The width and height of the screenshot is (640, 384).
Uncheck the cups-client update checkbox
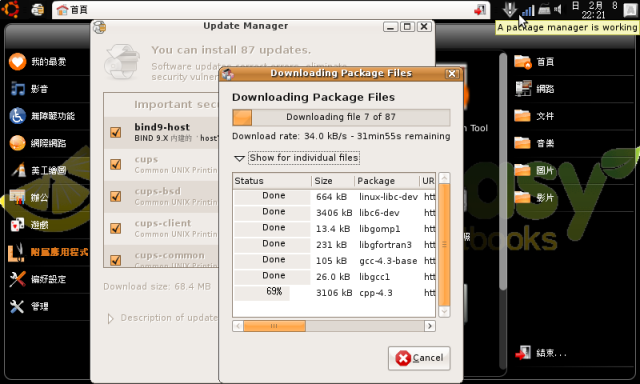116,228
